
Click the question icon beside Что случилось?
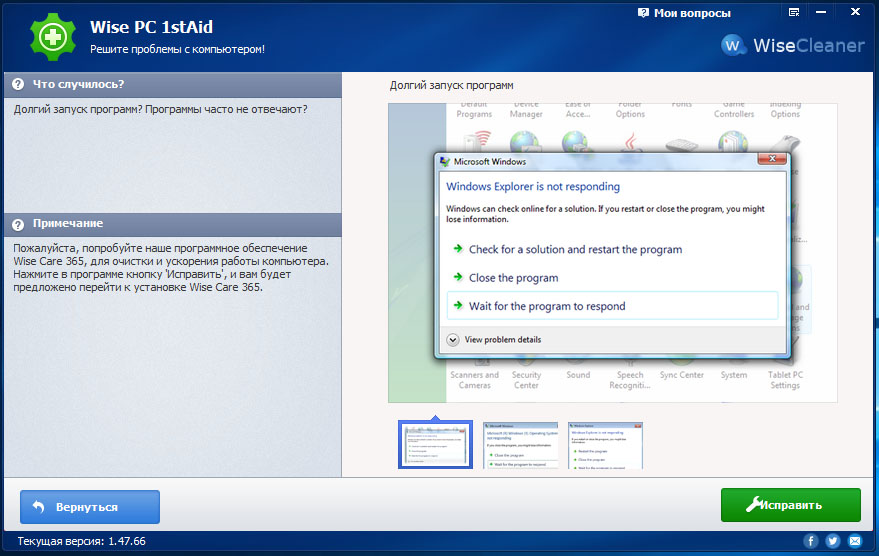[18, 84]
